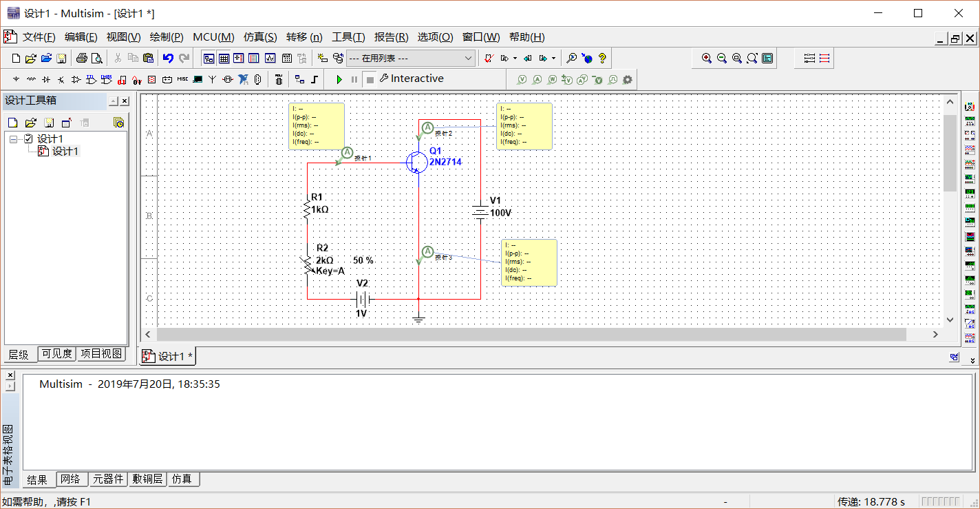
Task: Select the V1 100V battery
Action: click(480, 213)
